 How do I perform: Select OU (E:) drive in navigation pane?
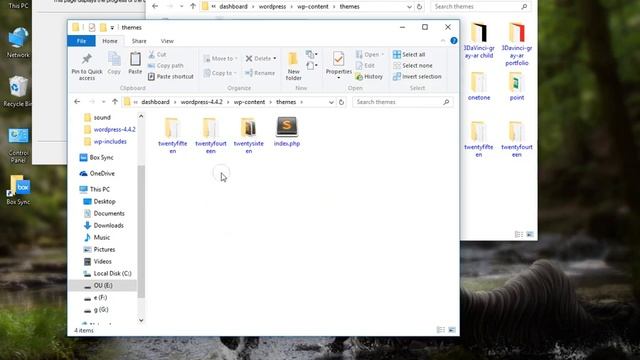[x=102, y=286]
